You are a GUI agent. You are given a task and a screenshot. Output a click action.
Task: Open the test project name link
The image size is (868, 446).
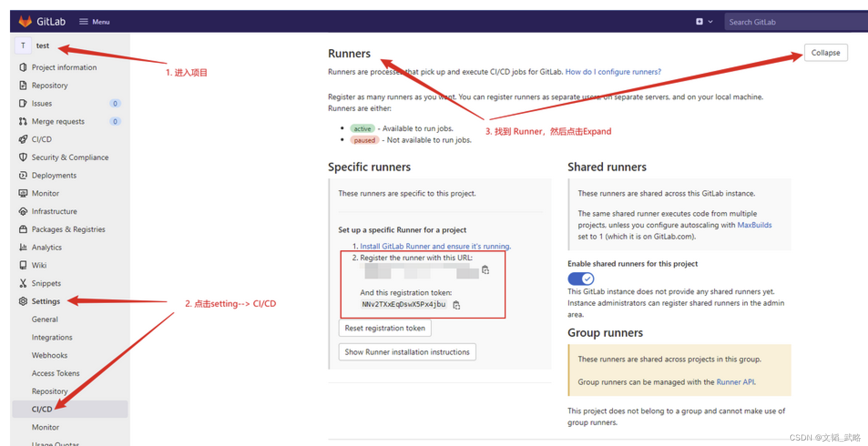[42, 46]
